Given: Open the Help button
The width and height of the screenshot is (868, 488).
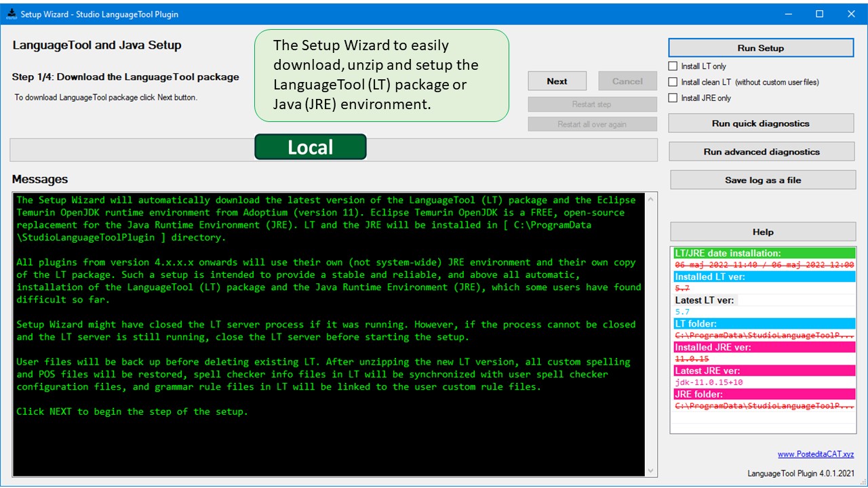Looking at the screenshot, I should tap(762, 232).
